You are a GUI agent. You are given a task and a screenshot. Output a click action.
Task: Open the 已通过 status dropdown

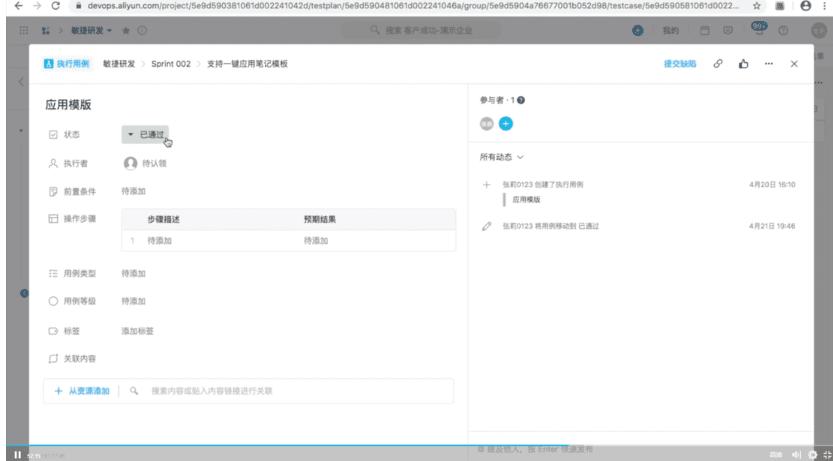(145, 134)
